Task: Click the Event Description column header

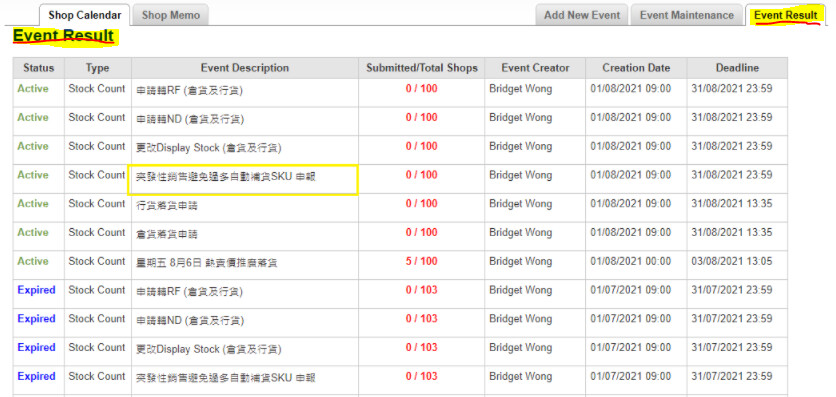Action: point(245,68)
